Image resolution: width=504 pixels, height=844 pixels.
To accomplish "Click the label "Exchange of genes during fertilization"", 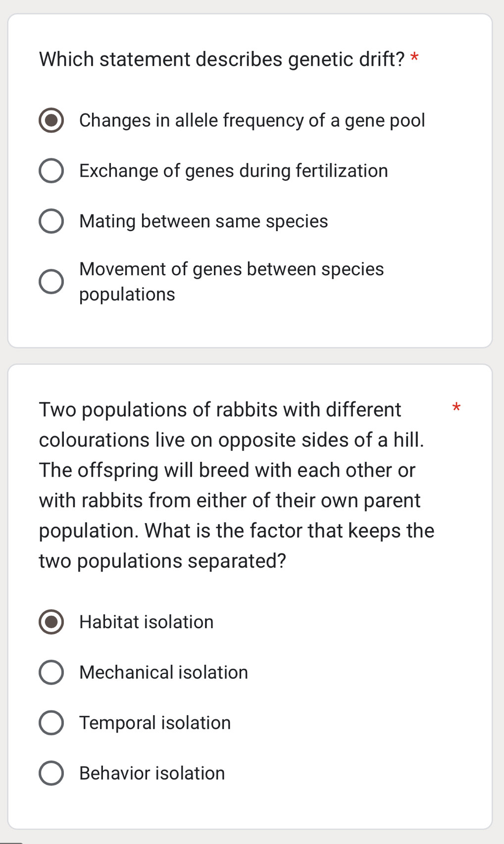I will click(233, 171).
